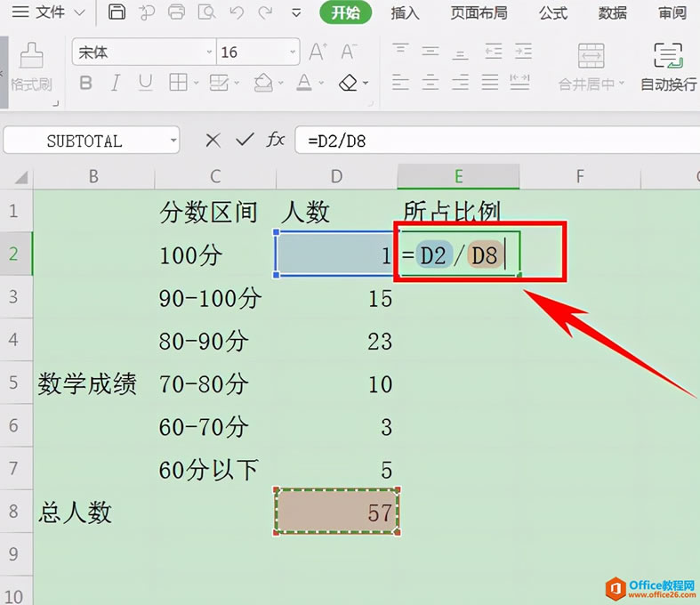Set middle vertical alignment

click(430, 51)
